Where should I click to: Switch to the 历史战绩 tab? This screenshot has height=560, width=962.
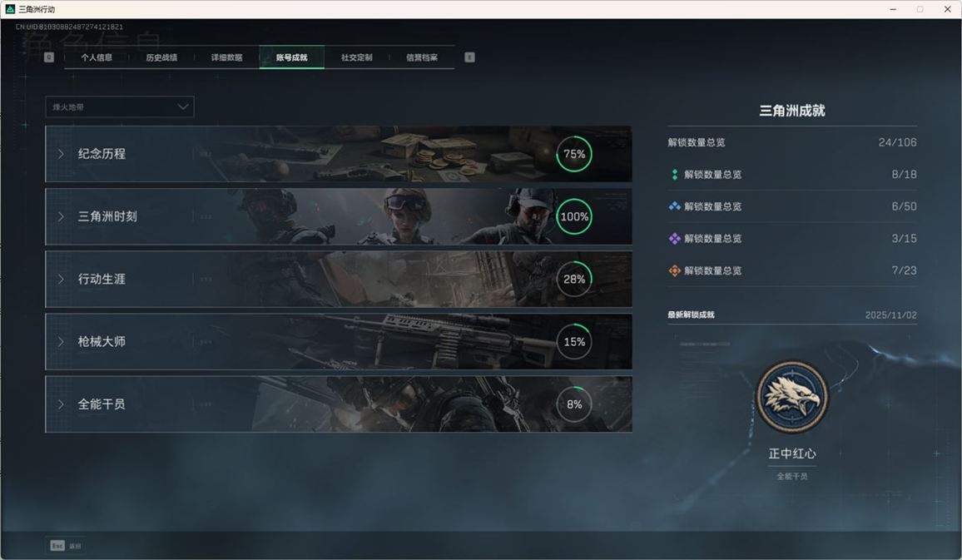[x=161, y=57]
